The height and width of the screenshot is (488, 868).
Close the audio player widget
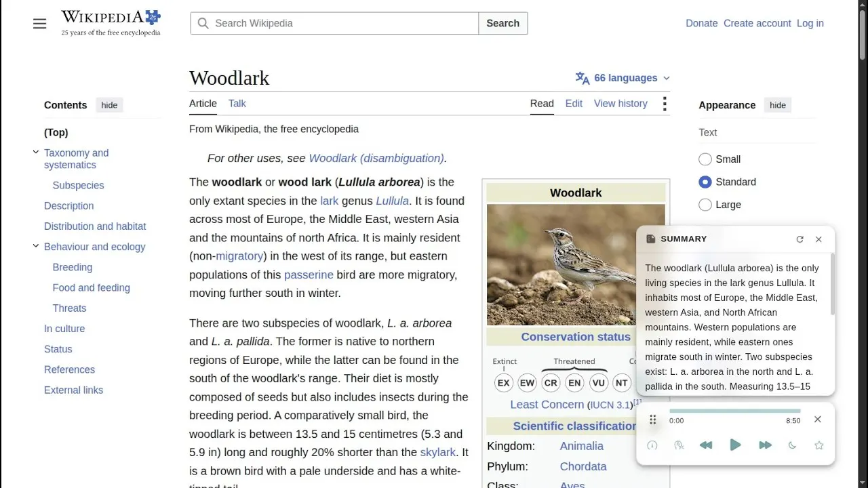817,420
